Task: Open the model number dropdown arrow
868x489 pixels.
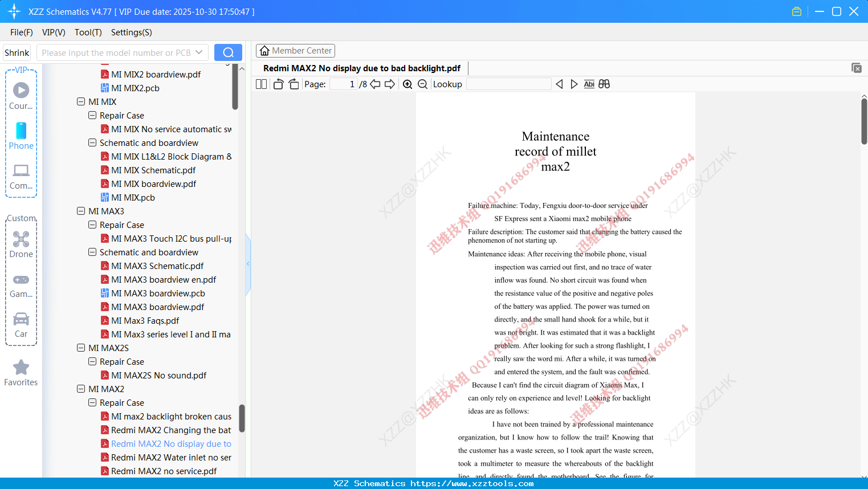Action: (199, 52)
